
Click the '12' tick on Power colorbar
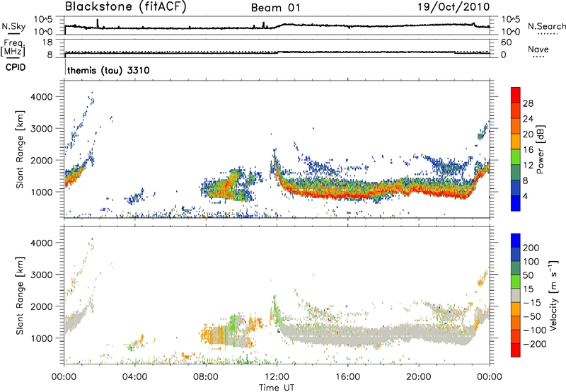tap(528, 166)
